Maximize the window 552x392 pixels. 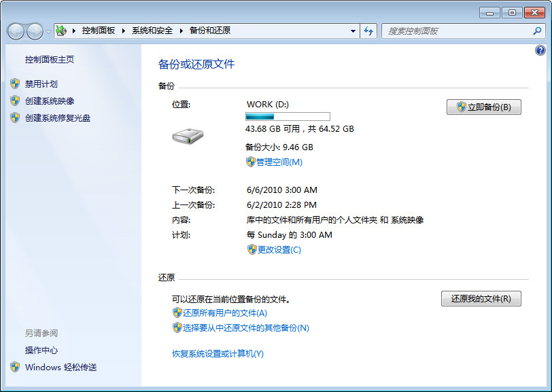512,13
